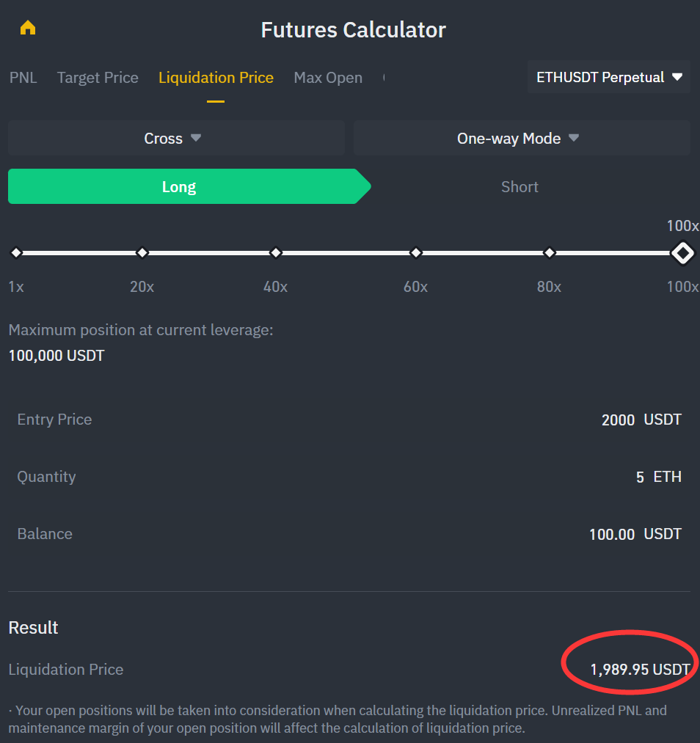Switch to the PNL tab
Image resolution: width=700 pixels, height=743 pixels.
pos(23,78)
